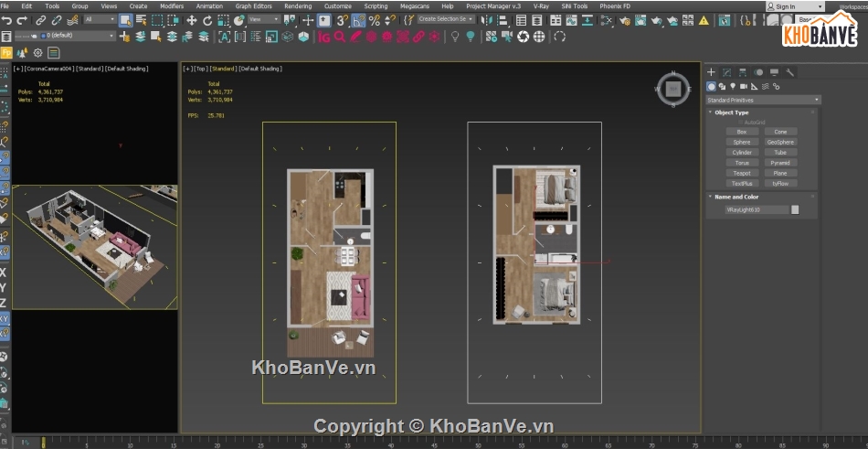This screenshot has height=449, width=868.
Task: Click the tyFlow object button
Action: pos(780,183)
